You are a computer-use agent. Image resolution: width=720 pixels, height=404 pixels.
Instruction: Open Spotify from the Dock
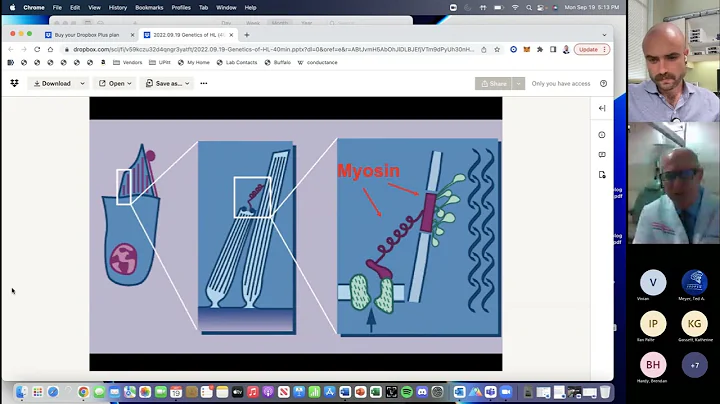[406, 392]
